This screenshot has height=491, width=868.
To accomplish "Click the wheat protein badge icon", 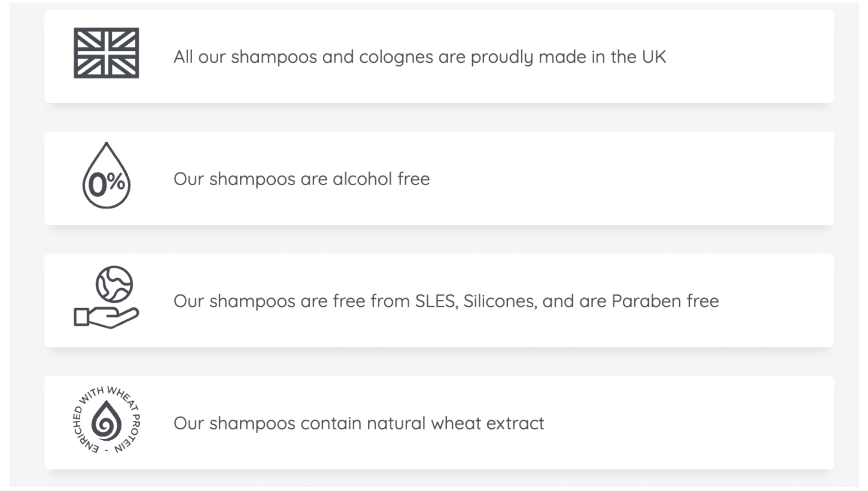I will click(106, 420).
